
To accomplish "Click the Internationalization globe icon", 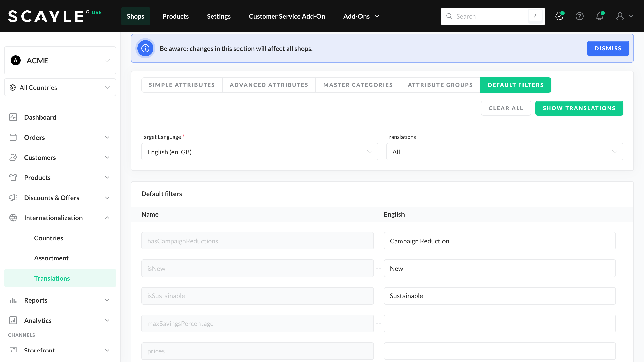I will point(13,218).
